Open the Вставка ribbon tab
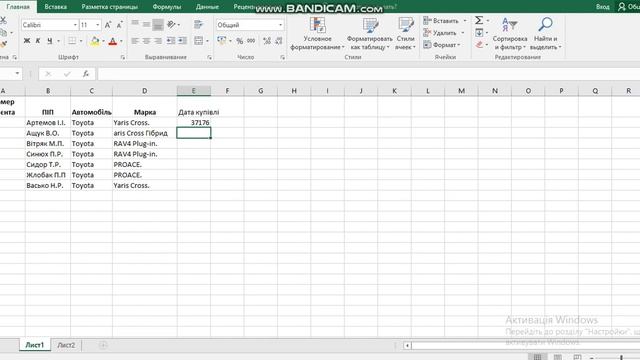640x360 pixels. point(56,7)
